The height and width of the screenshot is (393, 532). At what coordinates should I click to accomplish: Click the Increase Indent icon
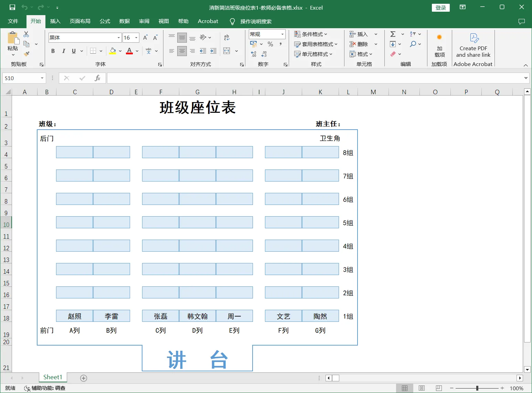[x=213, y=51]
